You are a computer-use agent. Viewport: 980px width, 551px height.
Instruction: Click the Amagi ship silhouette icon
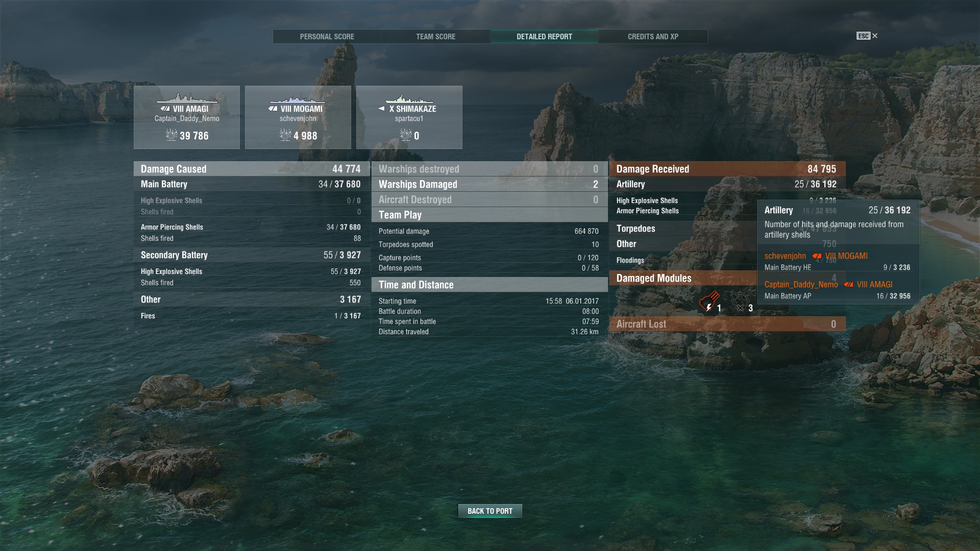(x=186, y=98)
